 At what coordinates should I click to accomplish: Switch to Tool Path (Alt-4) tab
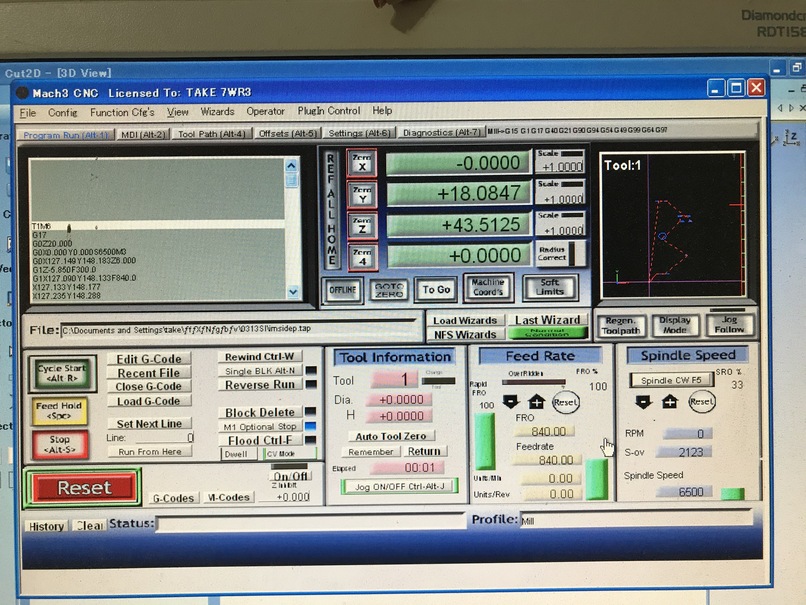[x=212, y=134]
